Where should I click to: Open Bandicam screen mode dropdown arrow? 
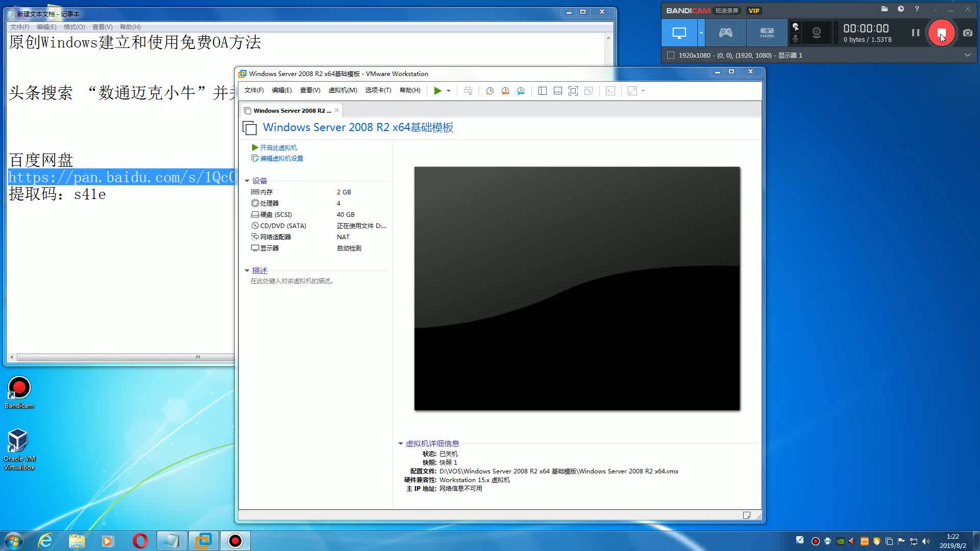click(x=701, y=33)
